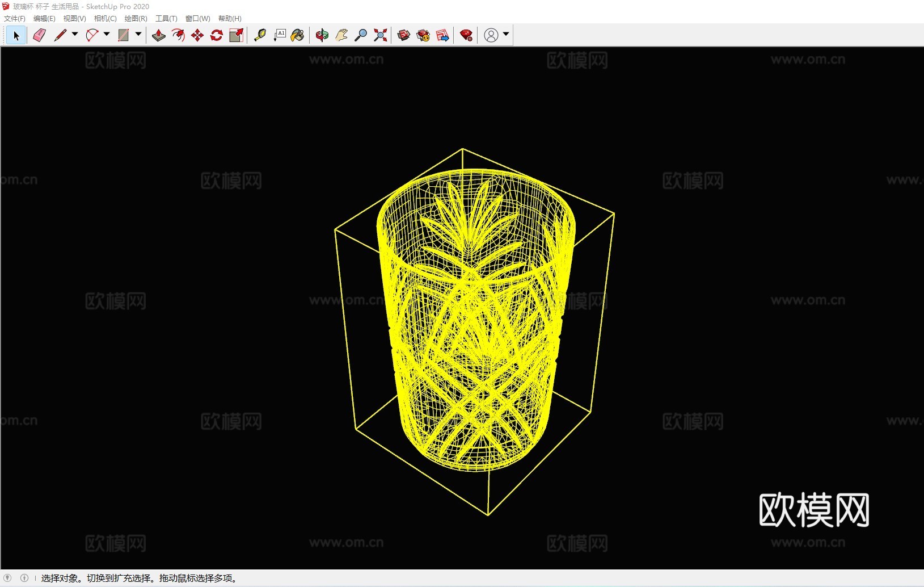Choose the Zoom magnifier tool
This screenshot has height=587, width=924.
click(x=361, y=35)
